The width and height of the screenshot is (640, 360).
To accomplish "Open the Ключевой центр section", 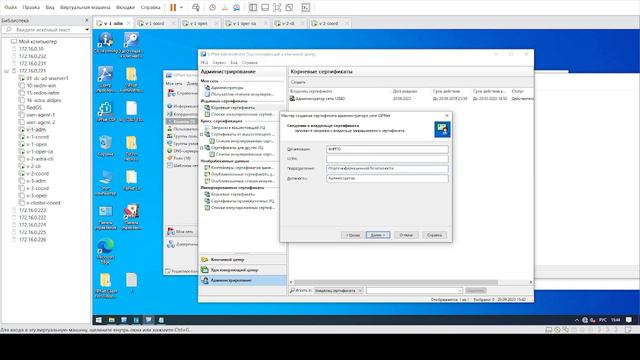I will tap(242, 260).
